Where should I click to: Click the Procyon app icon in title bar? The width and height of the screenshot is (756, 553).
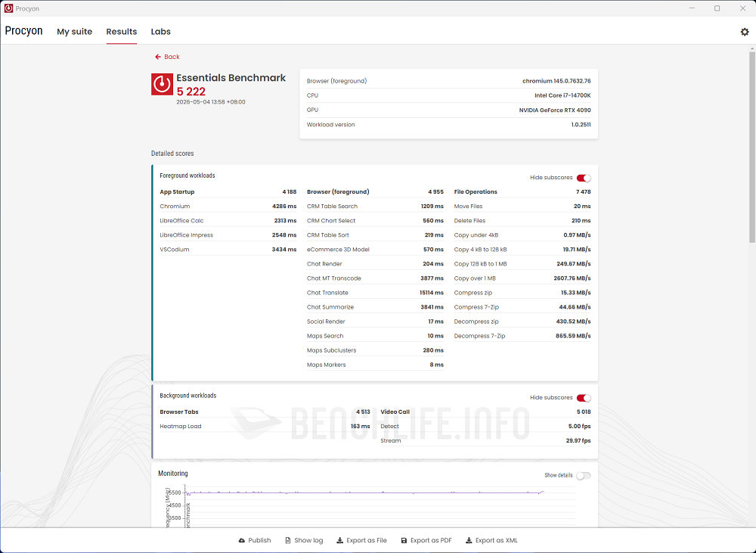pos(8,8)
